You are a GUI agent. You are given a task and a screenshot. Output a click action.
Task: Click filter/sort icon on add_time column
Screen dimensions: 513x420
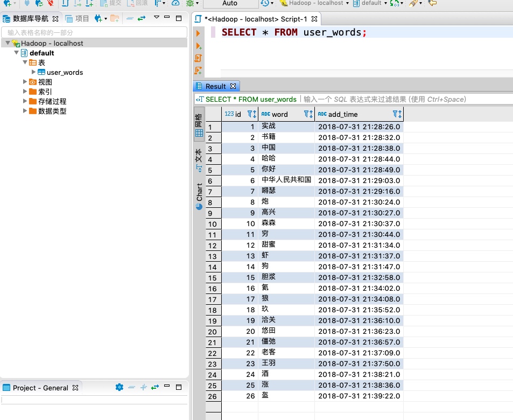397,114
